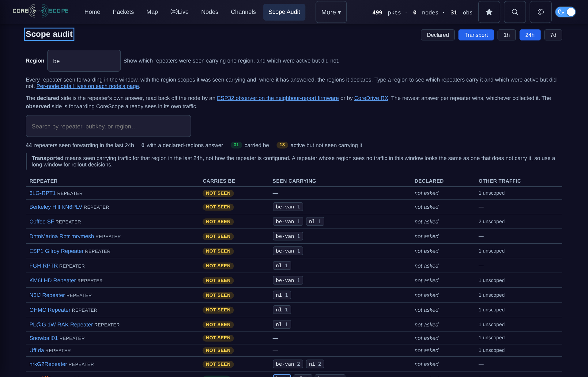
Task: Open the Channels page
Action: (243, 12)
